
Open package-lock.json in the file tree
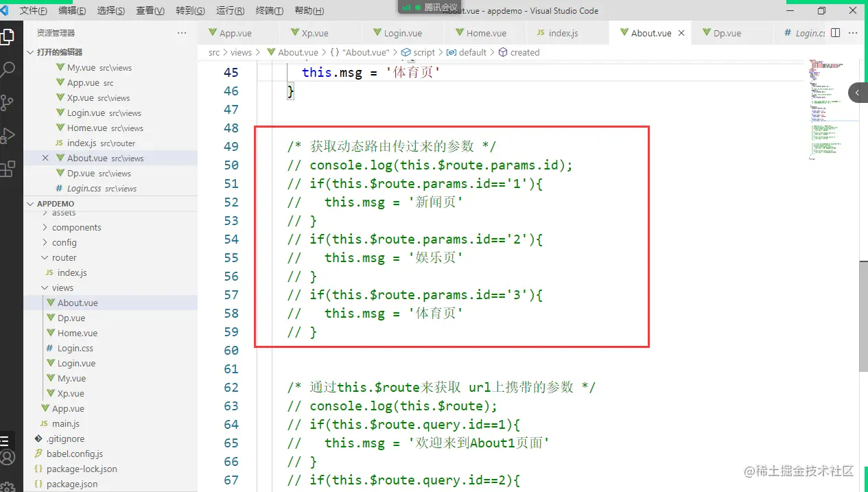coord(110,469)
